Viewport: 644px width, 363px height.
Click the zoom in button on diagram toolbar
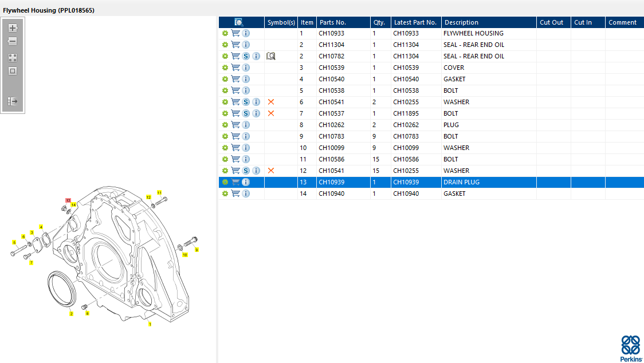point(13,27)
